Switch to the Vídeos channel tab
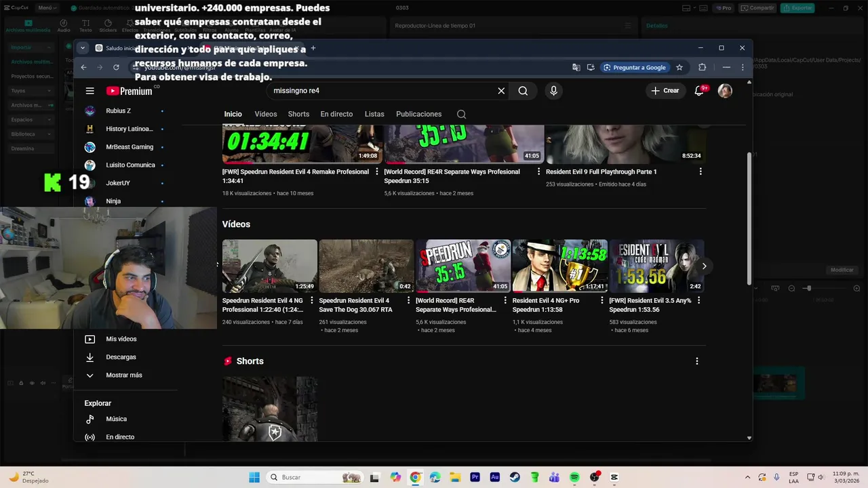This screenshot has width=868, height=488. click(266, 115)
